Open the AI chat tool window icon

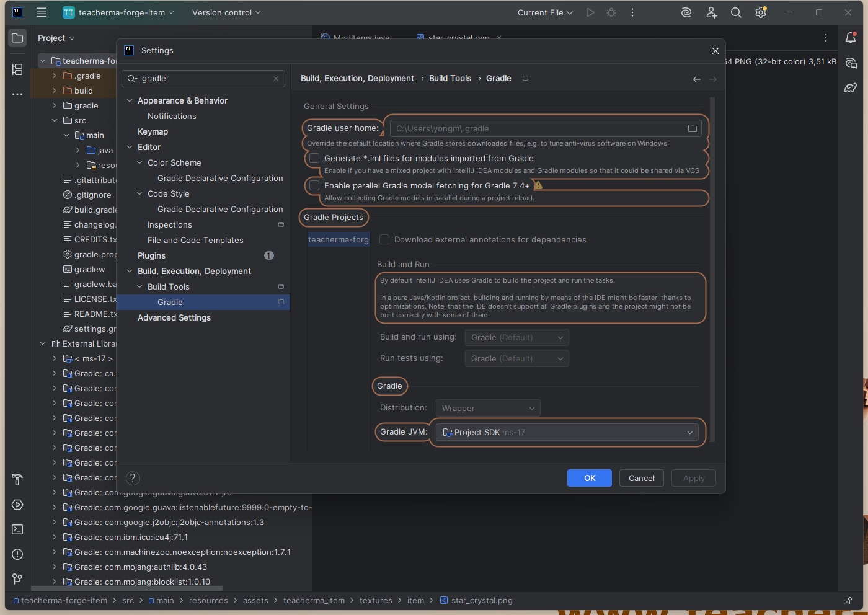(x=851, y=63)
